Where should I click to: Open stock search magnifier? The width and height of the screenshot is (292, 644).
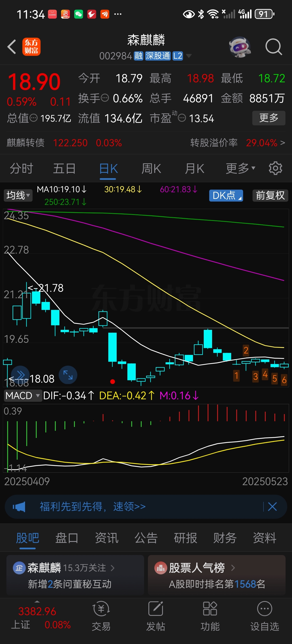[274, 47]
